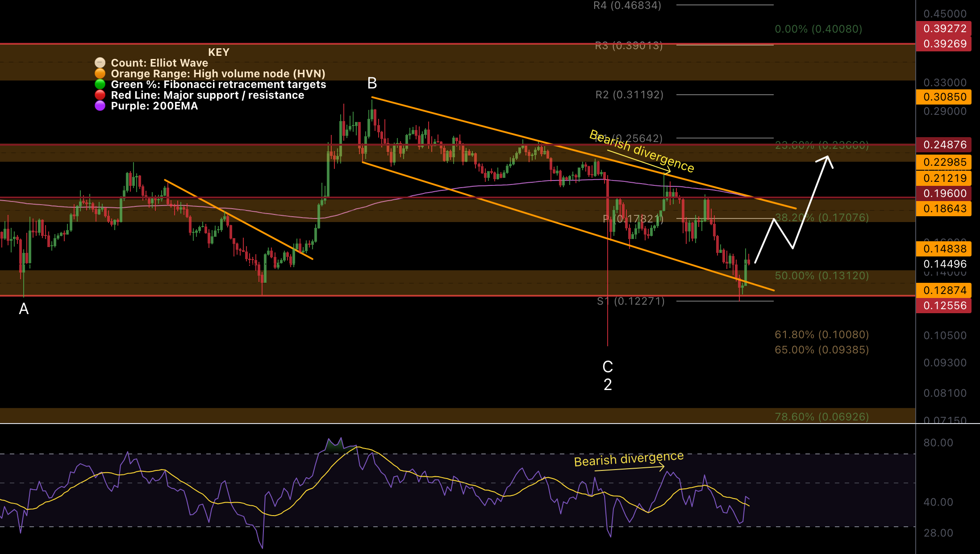Click the wave label C
The height and width of the screenshot is (554, 980).
point(608,367)
